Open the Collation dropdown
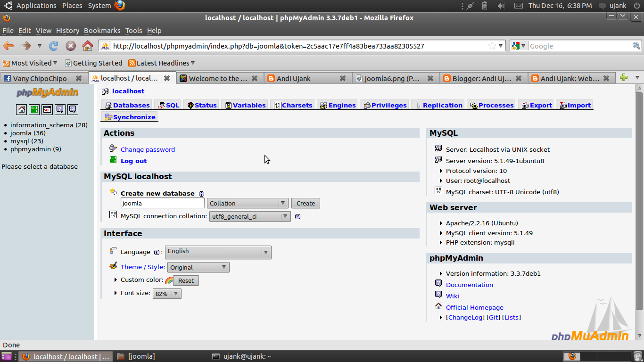644x362 pixels. coord(248,204)
